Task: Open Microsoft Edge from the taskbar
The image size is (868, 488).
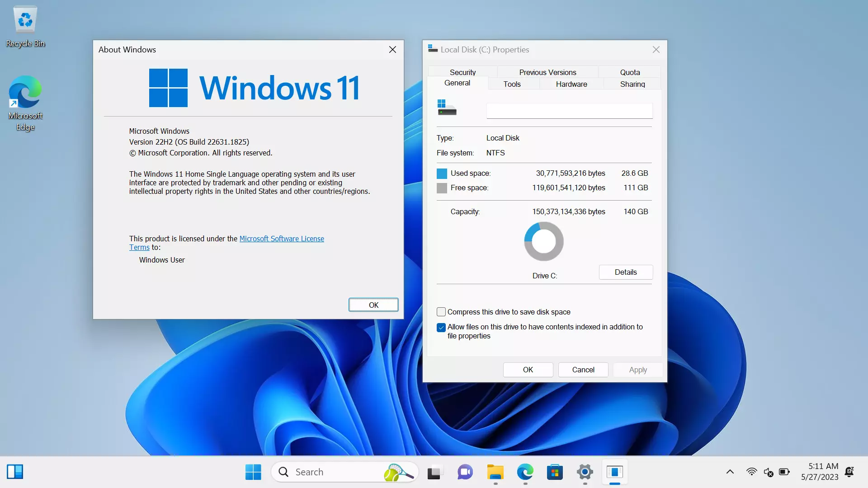Action: pyautogui.click(x=525, y=472)
